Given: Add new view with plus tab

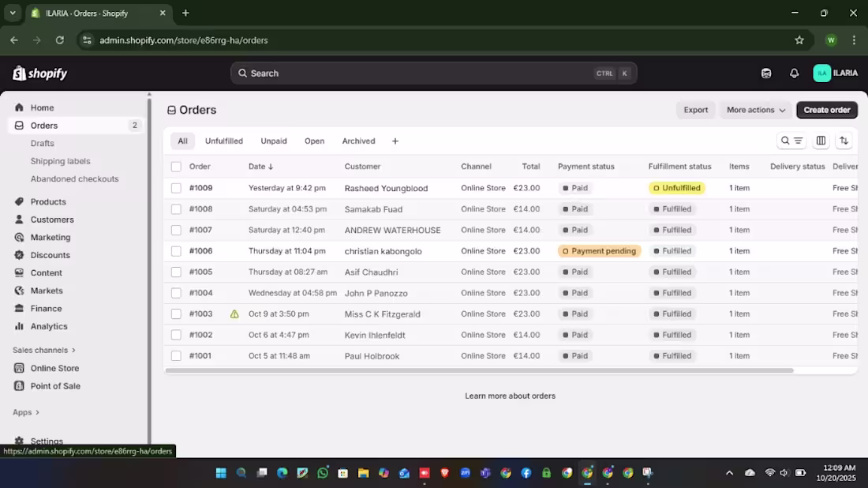Looking at the screenshot, I should click(x=395, y=141).
